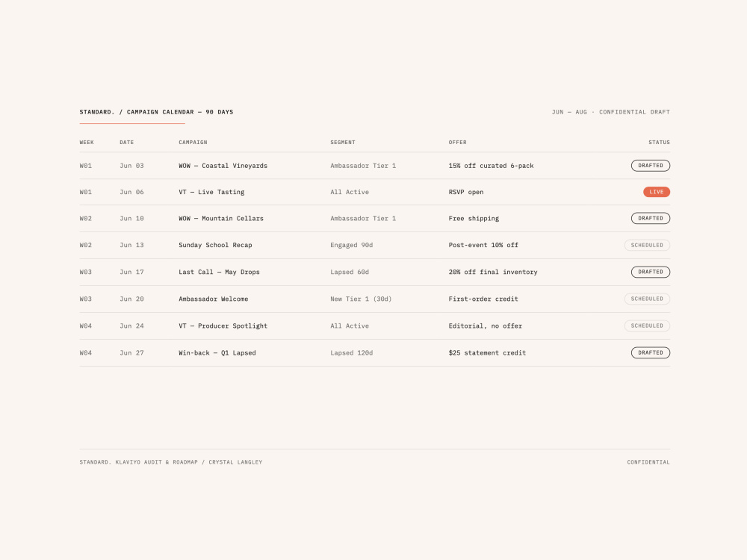747x560 pixels.
Task: Click the 'New Tier 1 (30d)' segment
Action: (x=361, y=299)
